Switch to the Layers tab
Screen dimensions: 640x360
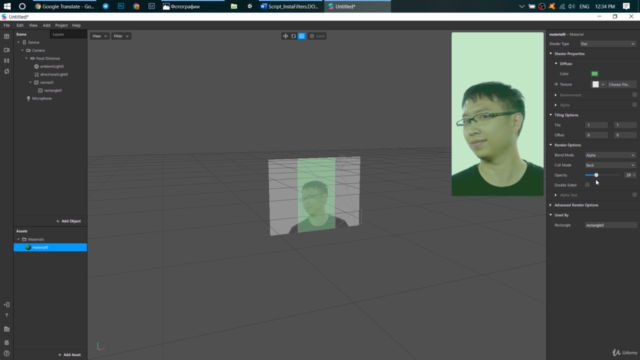58,34
